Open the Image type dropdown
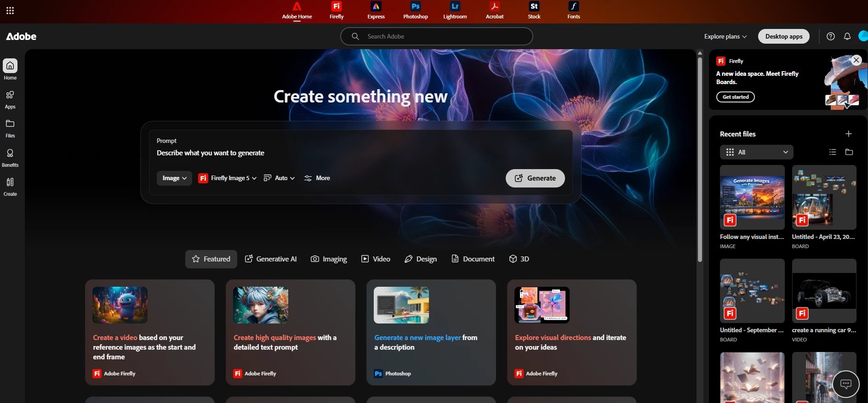This screenshot has width=868, height=403. pos(174,178)
